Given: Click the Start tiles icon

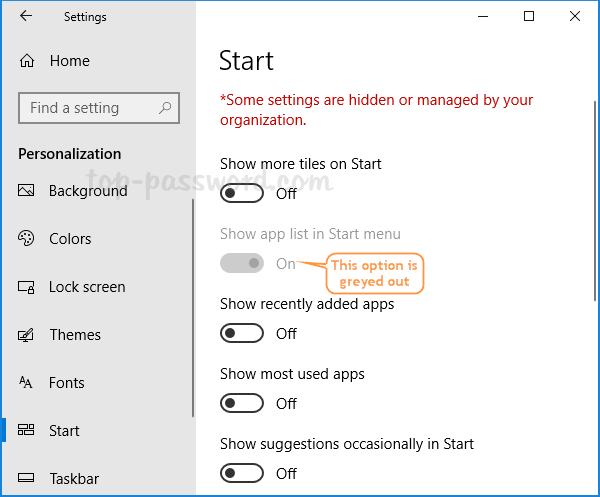Looking at the screenshot, I should coord(27,431).
